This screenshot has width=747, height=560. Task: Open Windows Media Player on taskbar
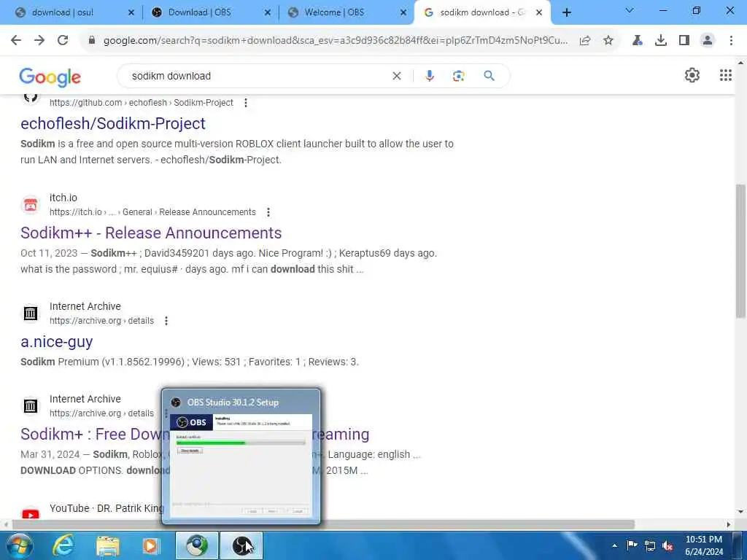point(152,545)
